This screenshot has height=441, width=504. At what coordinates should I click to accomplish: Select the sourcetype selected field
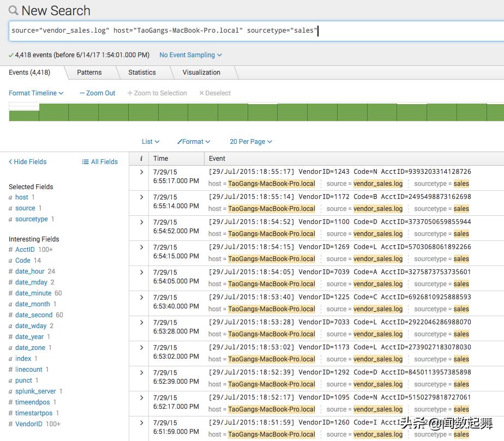32,219
